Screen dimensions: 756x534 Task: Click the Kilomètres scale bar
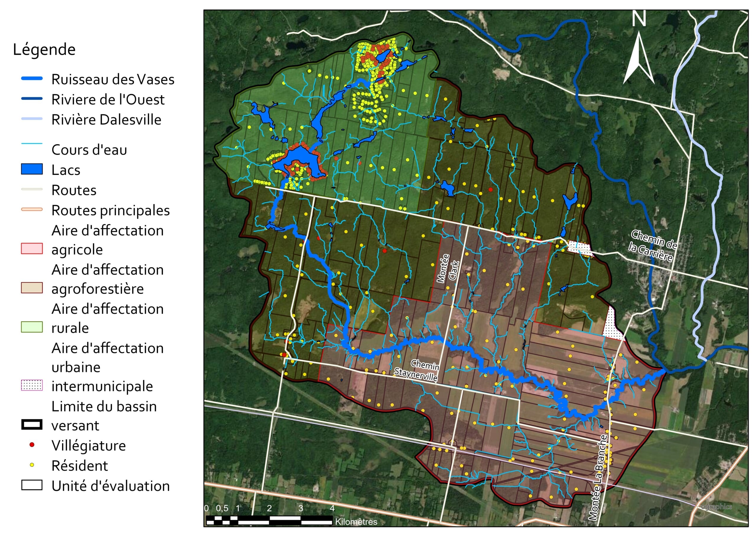(x=269, y=520)
